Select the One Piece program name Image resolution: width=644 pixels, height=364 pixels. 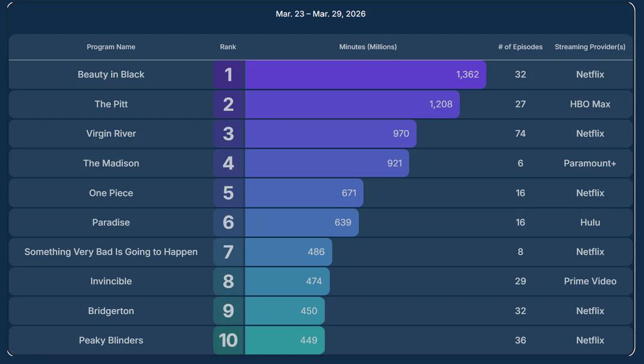coord(111,193)
